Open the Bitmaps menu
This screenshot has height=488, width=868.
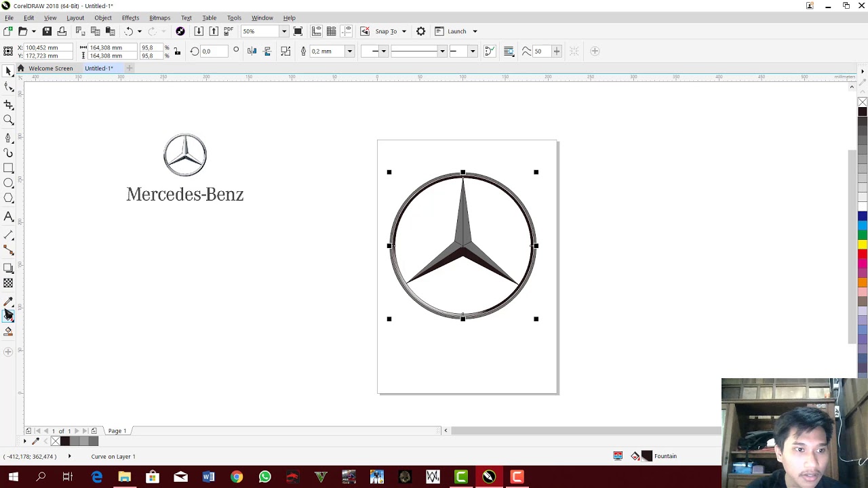click(x=159, y=18)
